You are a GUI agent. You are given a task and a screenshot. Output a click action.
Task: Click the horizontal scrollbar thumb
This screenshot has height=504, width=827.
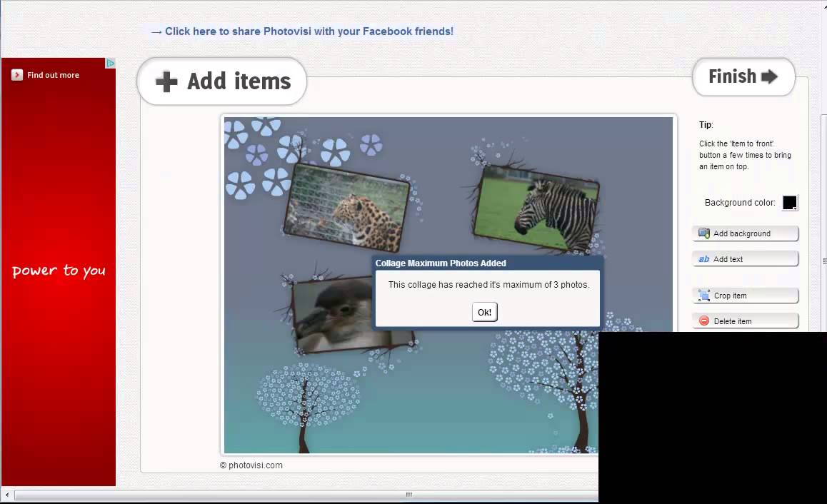[306, 495]
